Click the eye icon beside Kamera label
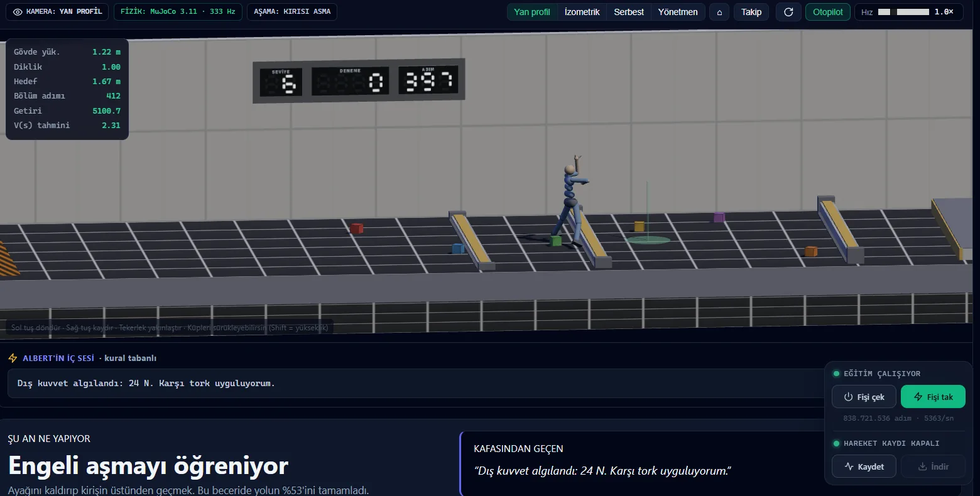This screenshot has width=980, height=496. click(18, 12)
